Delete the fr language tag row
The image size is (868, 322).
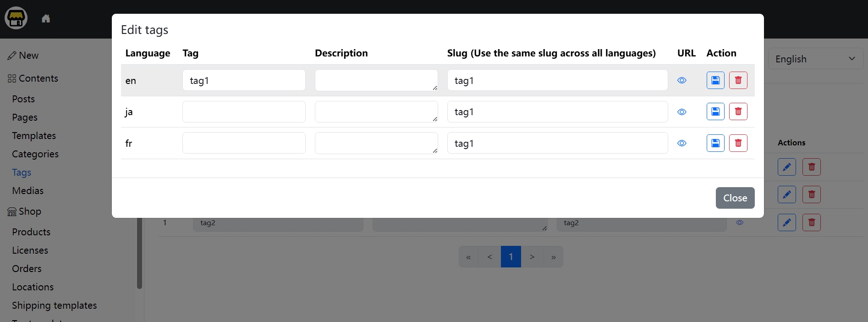click(x=738, y=143)
